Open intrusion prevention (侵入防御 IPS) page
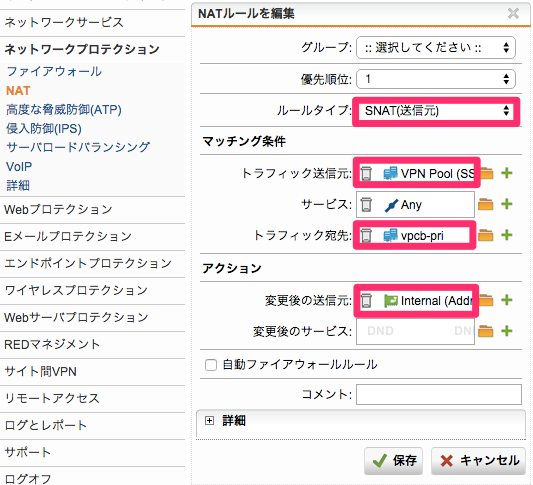533x485 pixels. 44,128
